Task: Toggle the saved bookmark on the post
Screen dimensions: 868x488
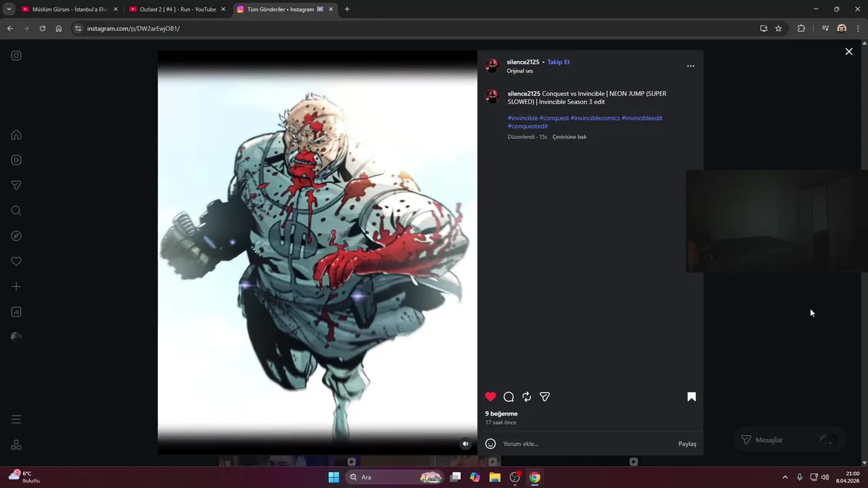Action: coord(692,396)
